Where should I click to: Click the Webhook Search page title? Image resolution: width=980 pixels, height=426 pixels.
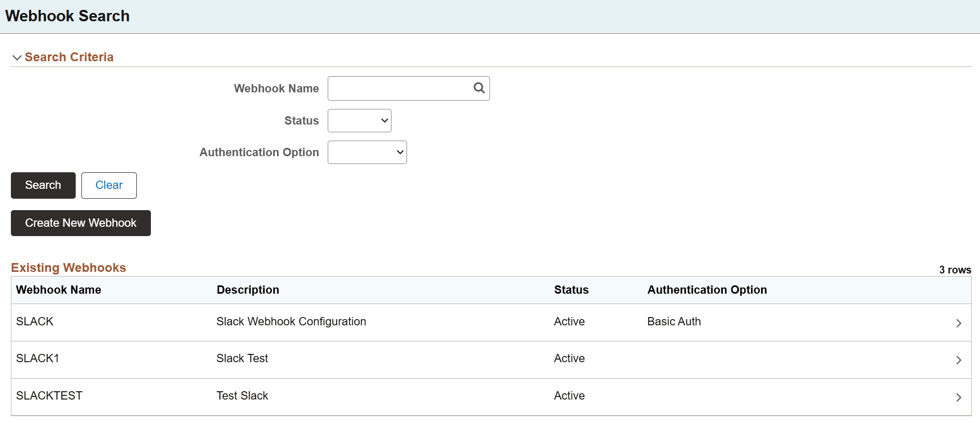click(67, 16)
